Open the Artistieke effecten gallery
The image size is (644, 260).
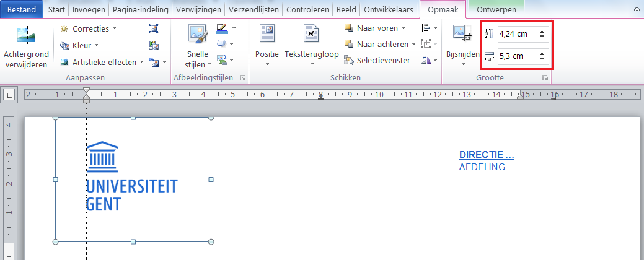102,62
